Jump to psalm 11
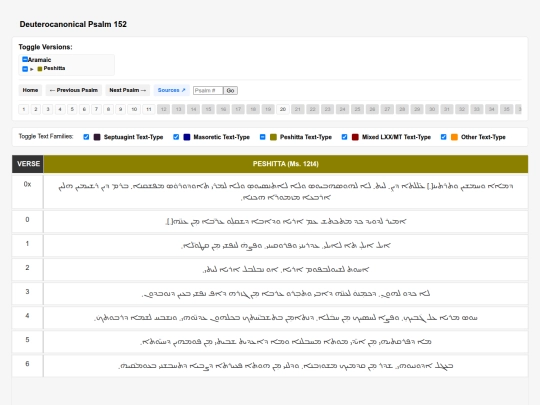 pos(149,109)
